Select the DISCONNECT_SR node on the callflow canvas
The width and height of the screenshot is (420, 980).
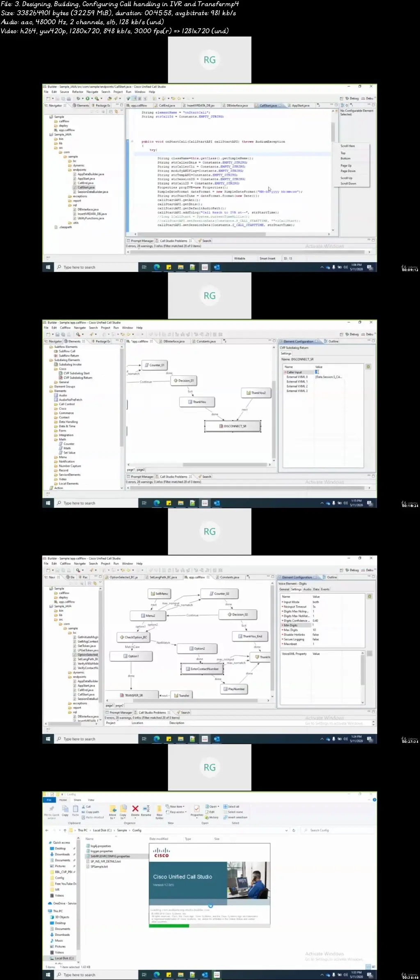[233, 426]
